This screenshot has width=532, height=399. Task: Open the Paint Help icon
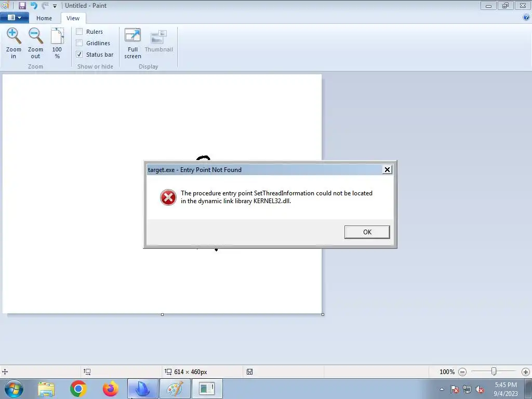click(x=526, y=17)
